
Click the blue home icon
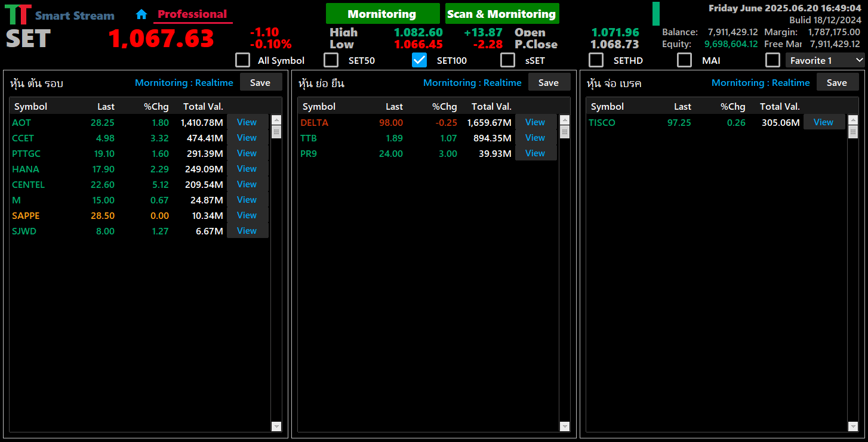[141, 14]
